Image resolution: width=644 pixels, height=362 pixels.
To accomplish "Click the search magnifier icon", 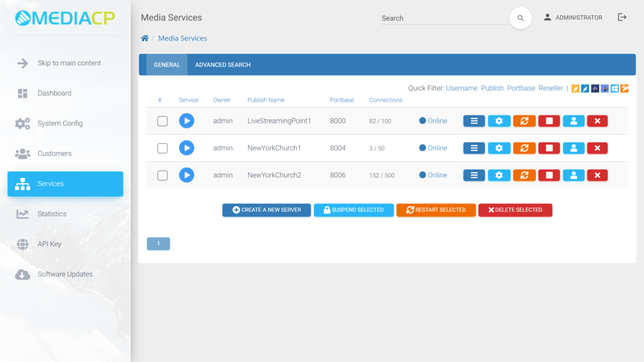I will (x=520, y=18).
